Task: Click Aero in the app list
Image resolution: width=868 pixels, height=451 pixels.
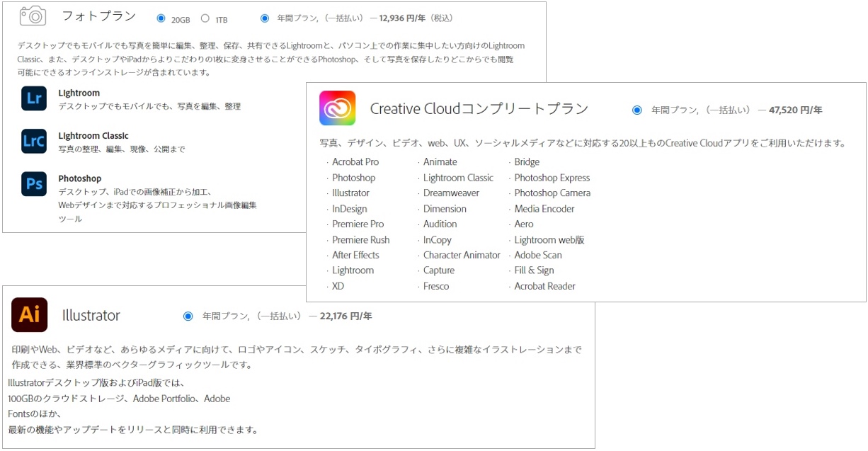Action: [524, 224]
